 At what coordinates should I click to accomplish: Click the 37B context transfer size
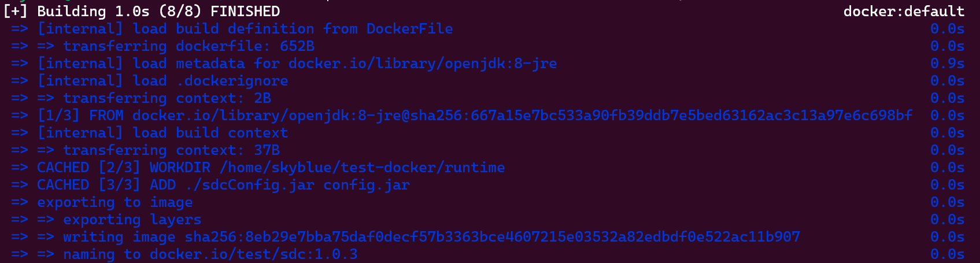(x=267, y=150)
